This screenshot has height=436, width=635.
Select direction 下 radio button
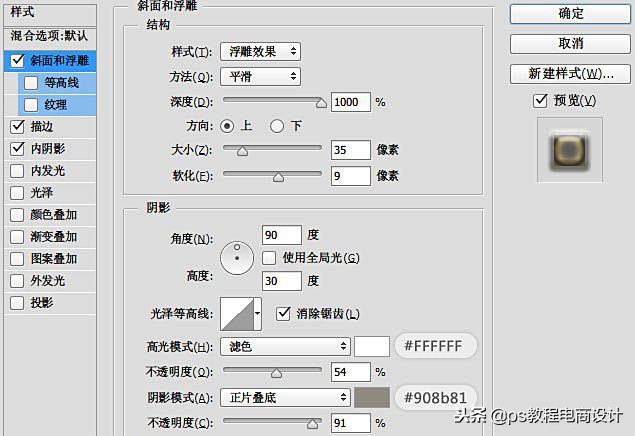(x=277, y=126)
